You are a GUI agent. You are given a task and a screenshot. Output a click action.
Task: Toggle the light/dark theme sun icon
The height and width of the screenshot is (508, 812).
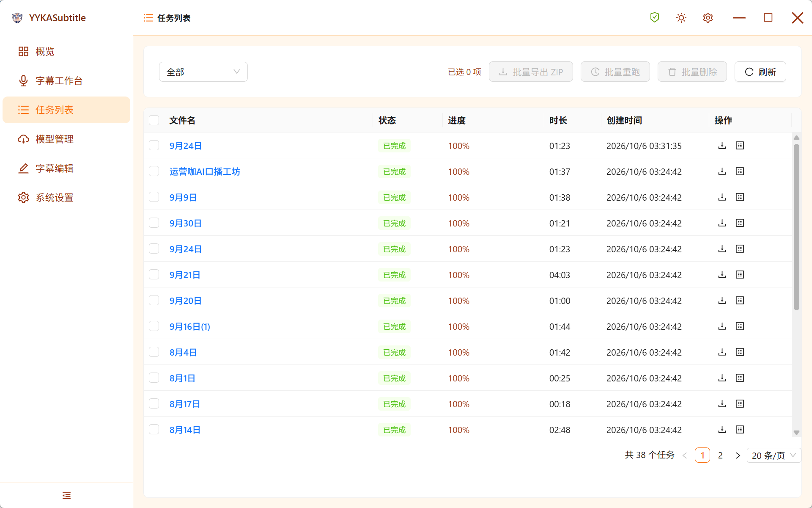tap(681, 18)
